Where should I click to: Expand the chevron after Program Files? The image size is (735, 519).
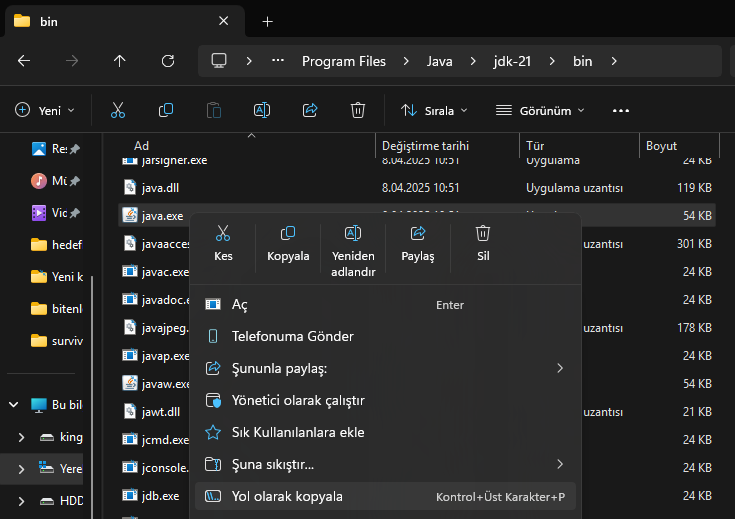406,61
